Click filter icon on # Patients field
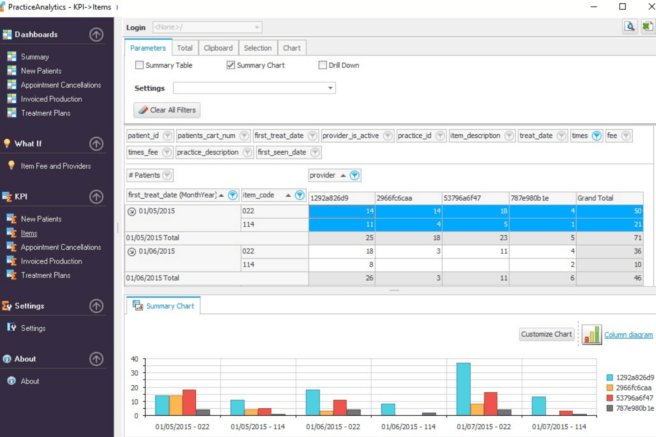The width and height of the screenshot is (656, 437). point(167,175)
